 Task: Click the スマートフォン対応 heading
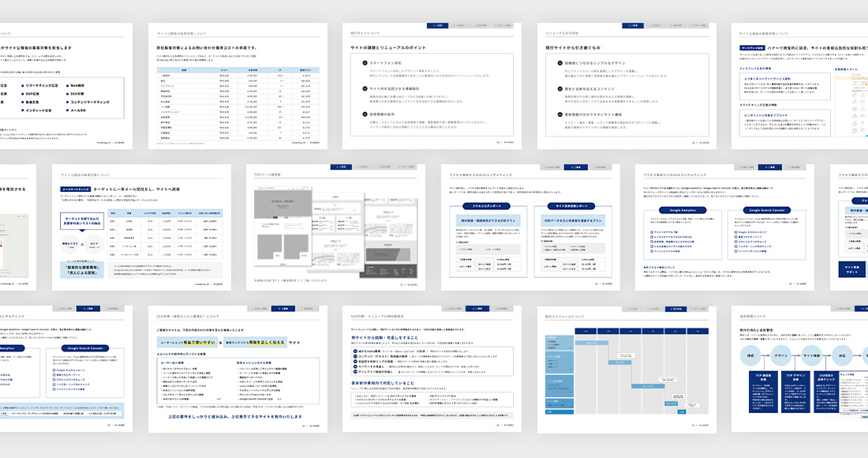tap(385, 63)
